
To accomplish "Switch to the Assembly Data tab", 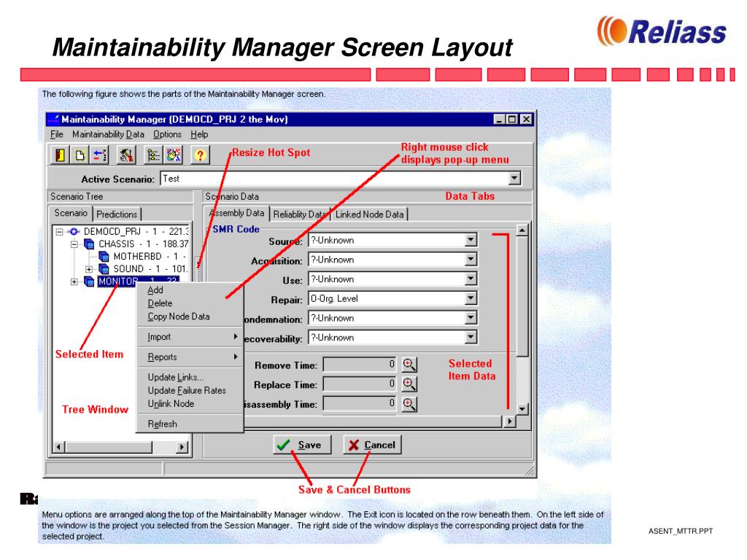I will [237, 214].
